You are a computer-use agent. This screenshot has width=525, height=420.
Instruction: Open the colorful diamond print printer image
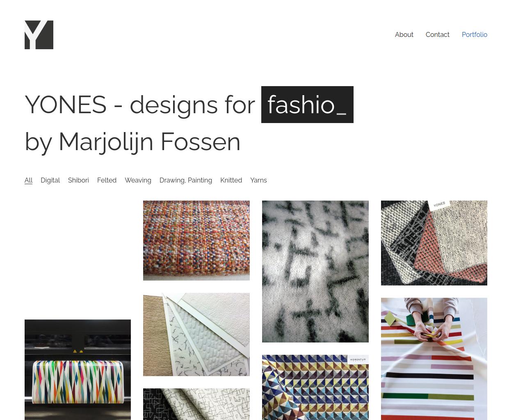tap(78, 370)
